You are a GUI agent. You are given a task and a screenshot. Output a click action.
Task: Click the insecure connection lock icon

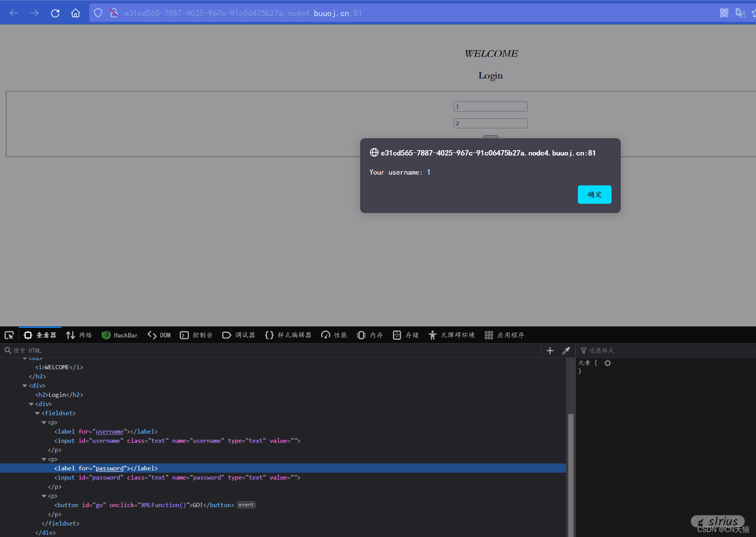[114, 13]
